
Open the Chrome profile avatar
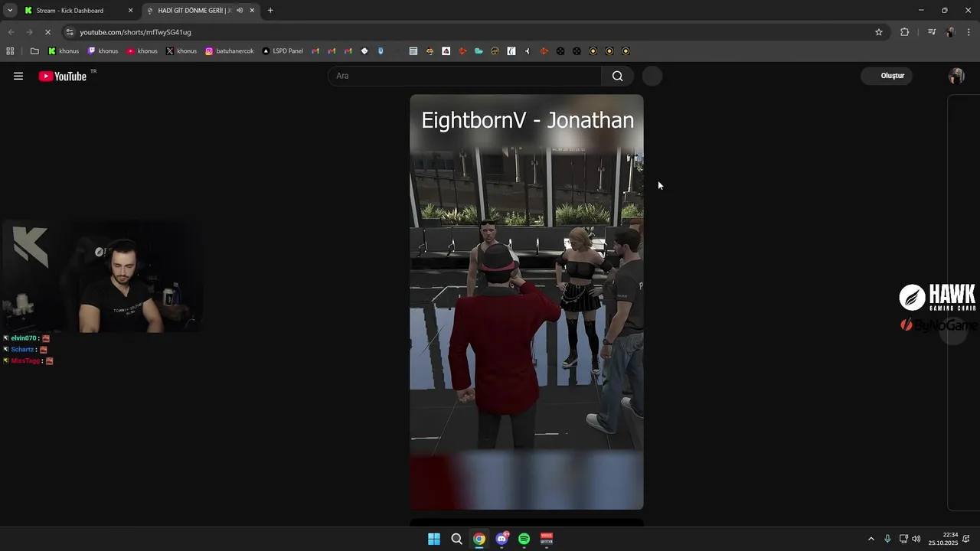point(950,32)
